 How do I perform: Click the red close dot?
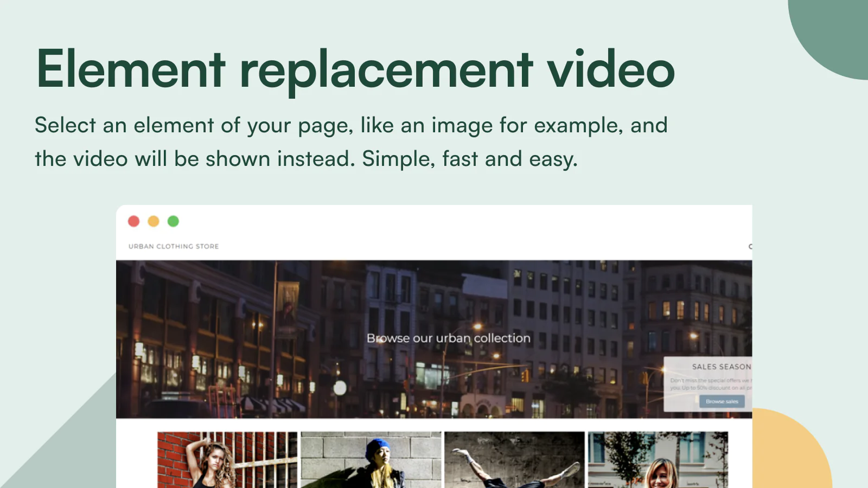(x=133, y=221)
